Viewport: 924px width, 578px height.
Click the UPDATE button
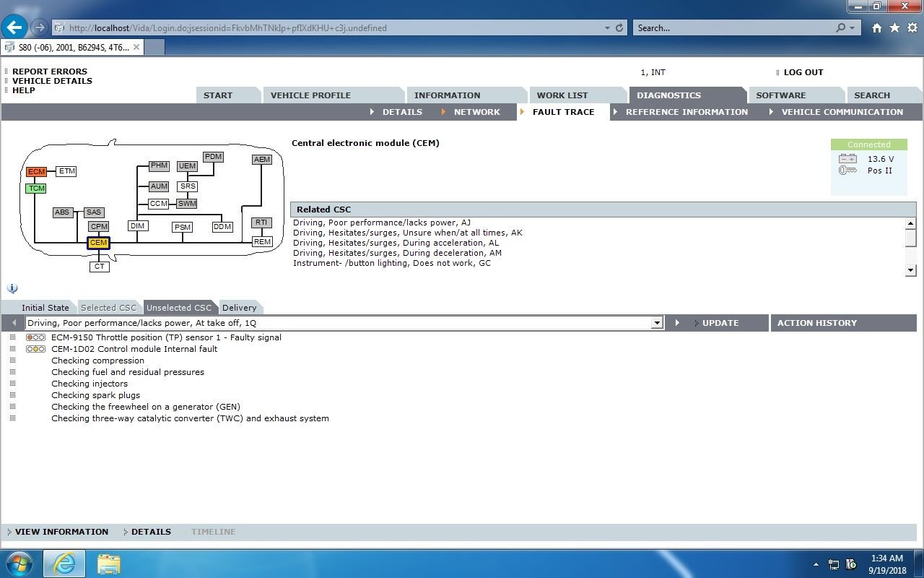coord(720,323)
